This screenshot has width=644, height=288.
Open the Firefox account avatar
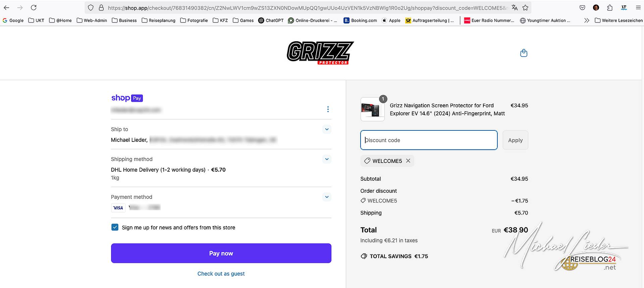pyautogui.click(x=596, y=8)
